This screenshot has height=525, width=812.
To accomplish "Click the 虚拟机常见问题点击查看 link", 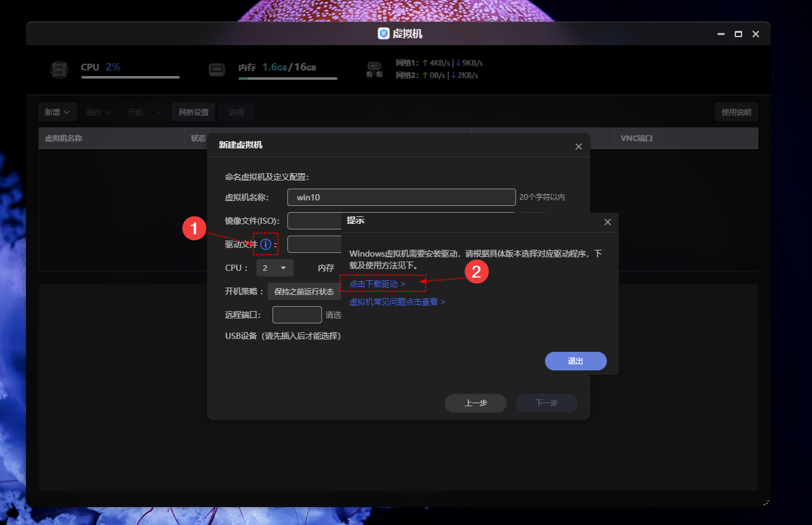I will (x=394, y=301).
